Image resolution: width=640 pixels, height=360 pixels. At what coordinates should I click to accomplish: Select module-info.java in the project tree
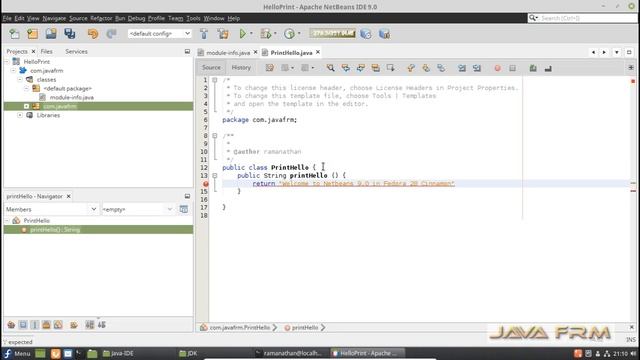[71, 98]
